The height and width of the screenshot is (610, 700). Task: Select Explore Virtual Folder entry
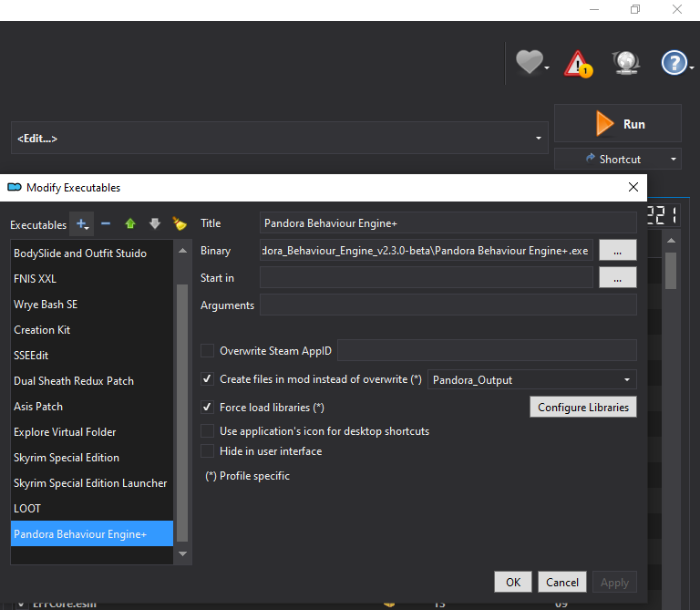pos(91,432)
